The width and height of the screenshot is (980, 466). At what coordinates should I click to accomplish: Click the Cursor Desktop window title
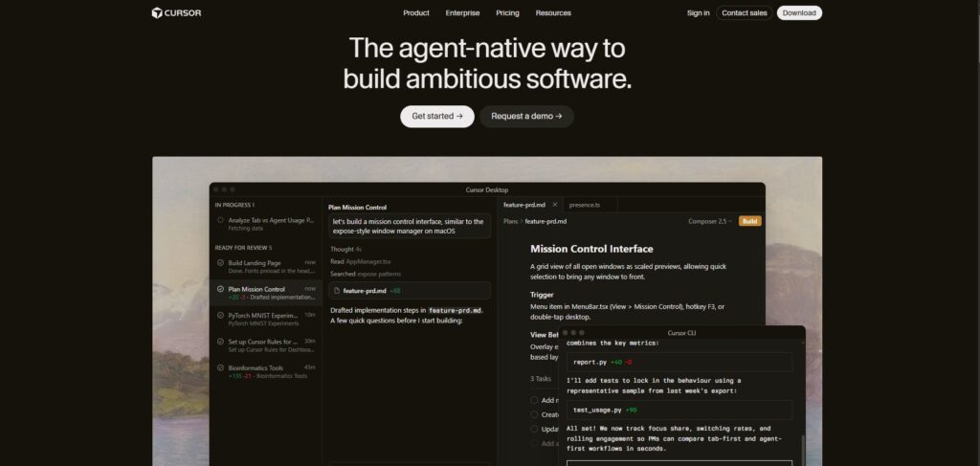pos(487,189)
